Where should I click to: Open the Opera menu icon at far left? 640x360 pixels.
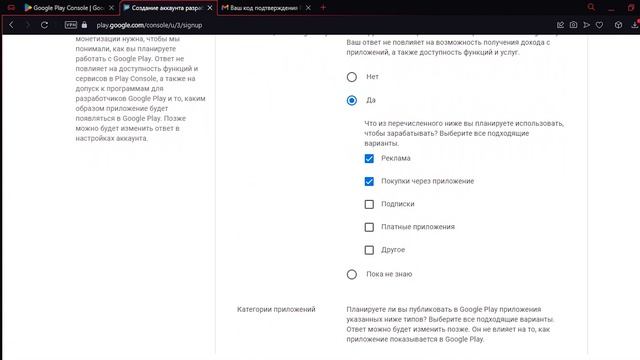(x=11, y=7)
